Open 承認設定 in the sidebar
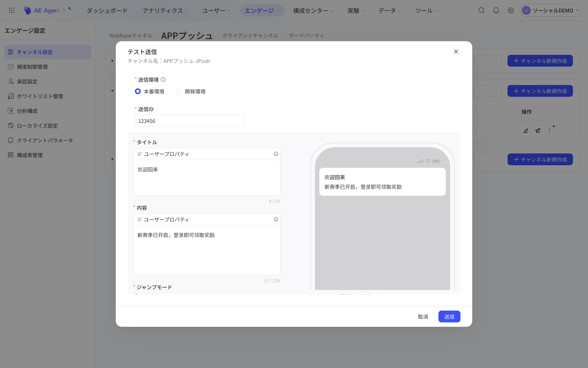 pyautogui.click(x=48, y=81)
